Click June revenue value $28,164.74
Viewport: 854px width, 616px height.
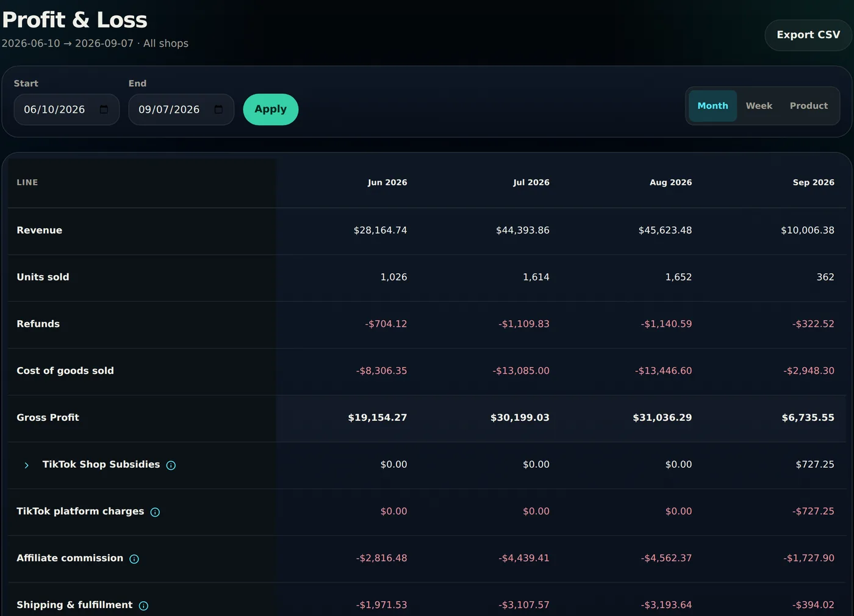click(380, 231)
